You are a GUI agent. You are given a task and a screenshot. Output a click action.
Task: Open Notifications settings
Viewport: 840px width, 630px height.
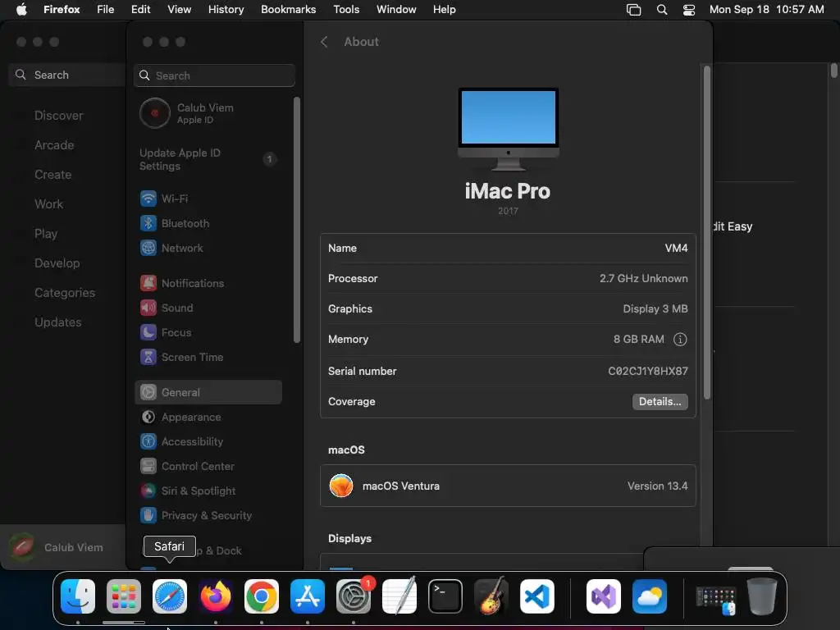(208, 283)
